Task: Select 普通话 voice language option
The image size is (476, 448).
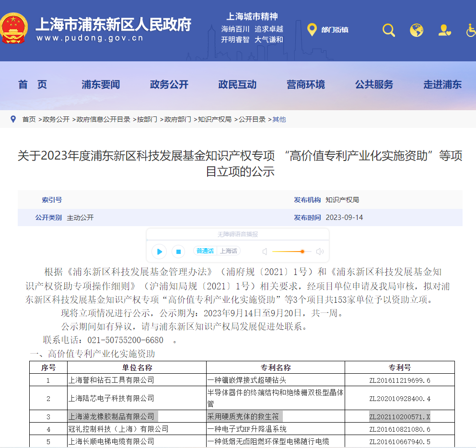Action: pyautogui.click(x=205, y=251)
